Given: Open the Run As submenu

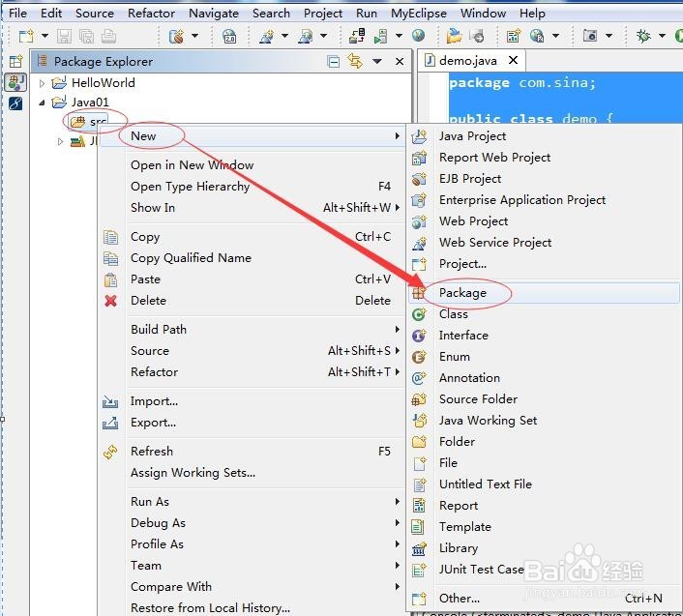Looking at the screenshot, I should tap(252, 502).
